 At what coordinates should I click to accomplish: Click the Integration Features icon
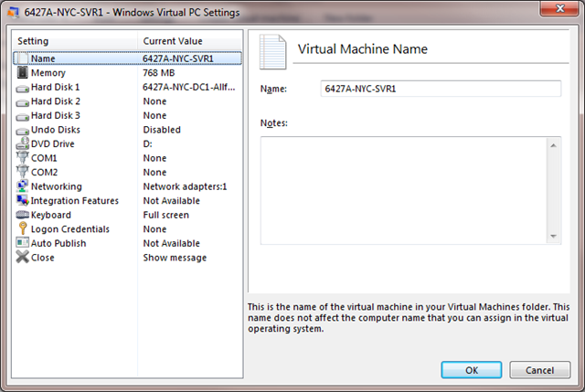coord(22,200)
